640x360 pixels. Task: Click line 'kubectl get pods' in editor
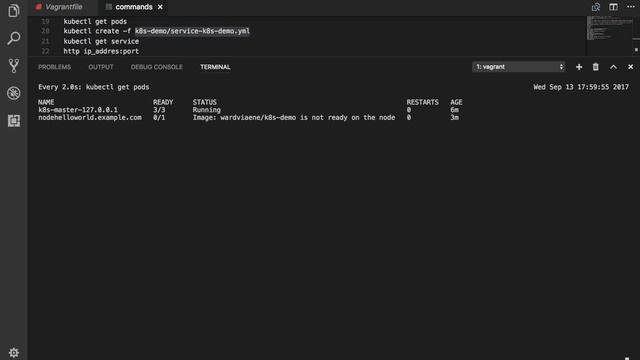pos(95,21)
